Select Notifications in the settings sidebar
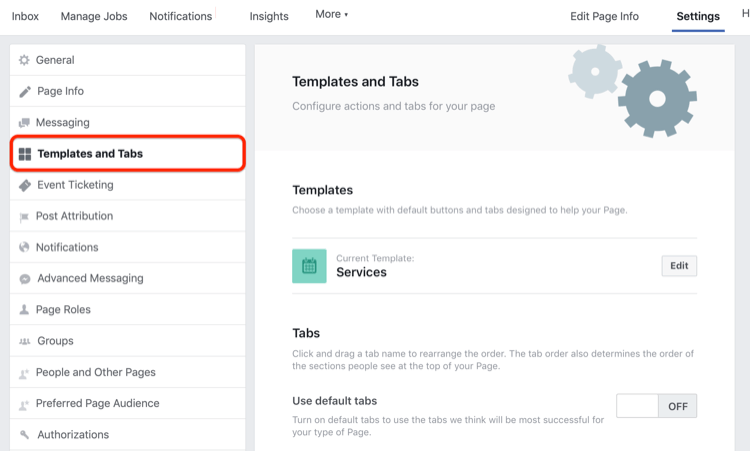Screen dimensions: 750x451 click(x=128, y=247)
